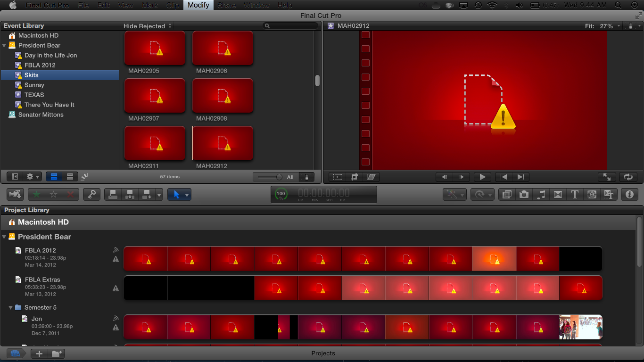The height and width of the screenshot is (362, 644).
Task: View playback full screen
Action: point(607,177)
